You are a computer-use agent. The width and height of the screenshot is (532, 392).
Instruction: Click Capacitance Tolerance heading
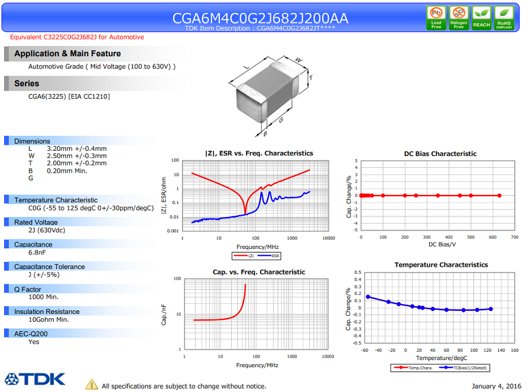click(50, 267)
